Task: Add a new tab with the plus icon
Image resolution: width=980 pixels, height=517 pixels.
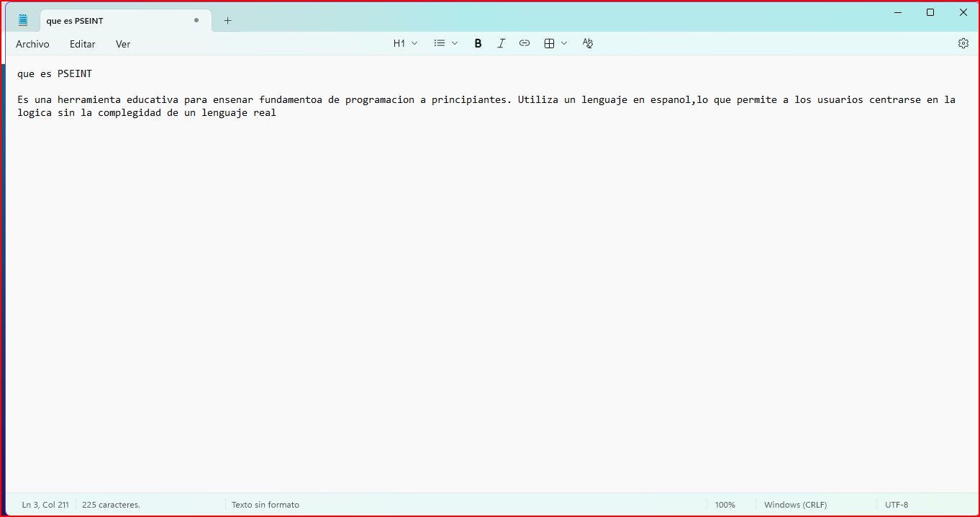Action: coord(228,21)
